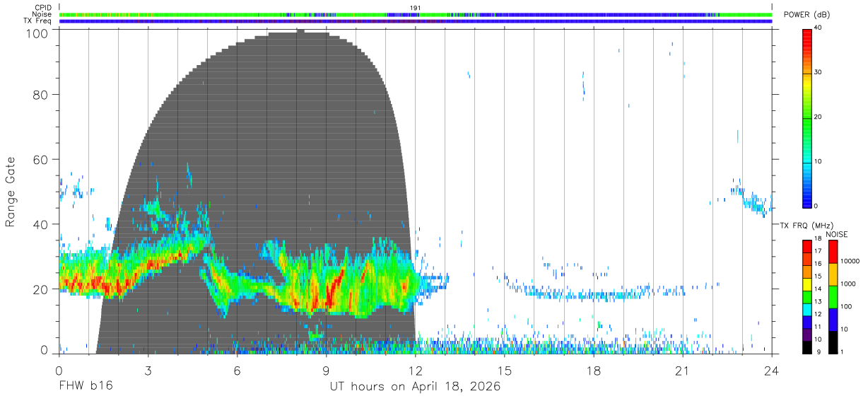The height and width of the screenshot is (401, 868).
Task: Click the 18 UT hour tick label
Action: click(594, 370)
